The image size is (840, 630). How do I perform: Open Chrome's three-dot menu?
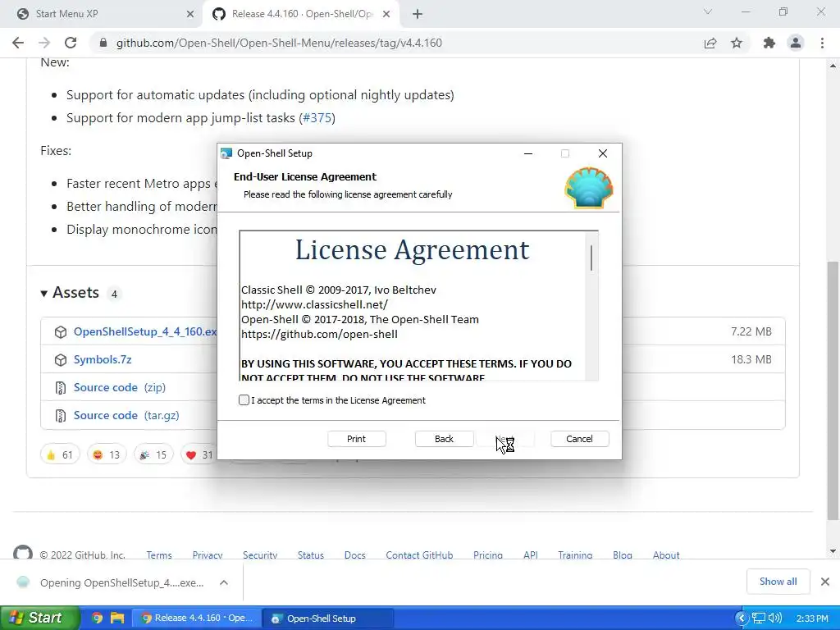click(822, 43)
